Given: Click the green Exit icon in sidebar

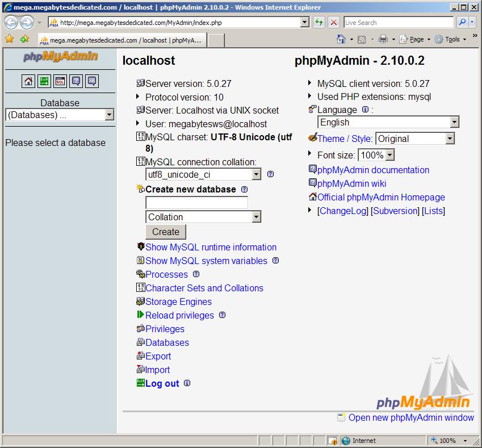Looking at the screenshot, I should (x=44, y=81).
